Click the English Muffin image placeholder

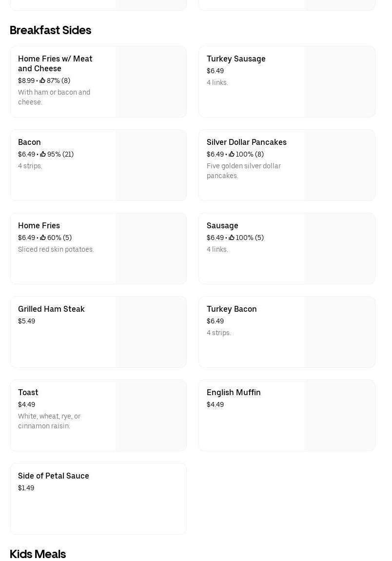pos(339,415)
